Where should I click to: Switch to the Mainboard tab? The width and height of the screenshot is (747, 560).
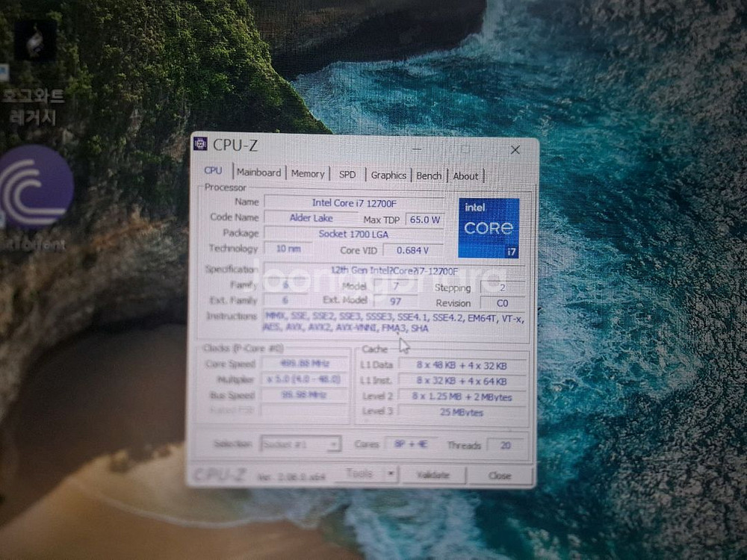(x=258, y=172)
